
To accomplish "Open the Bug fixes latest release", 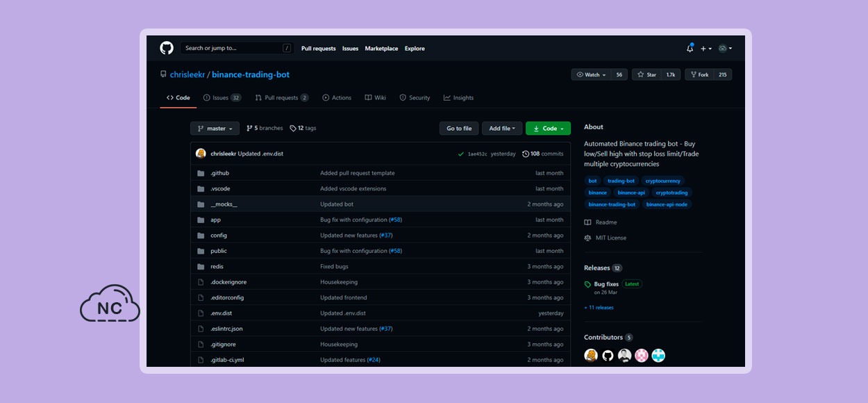I will pyautogui.click(x=606, y=284).
